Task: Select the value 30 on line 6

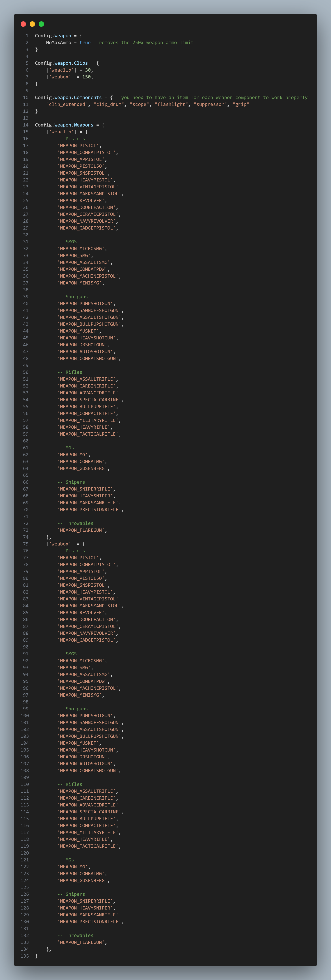Action: coord(88,70)
